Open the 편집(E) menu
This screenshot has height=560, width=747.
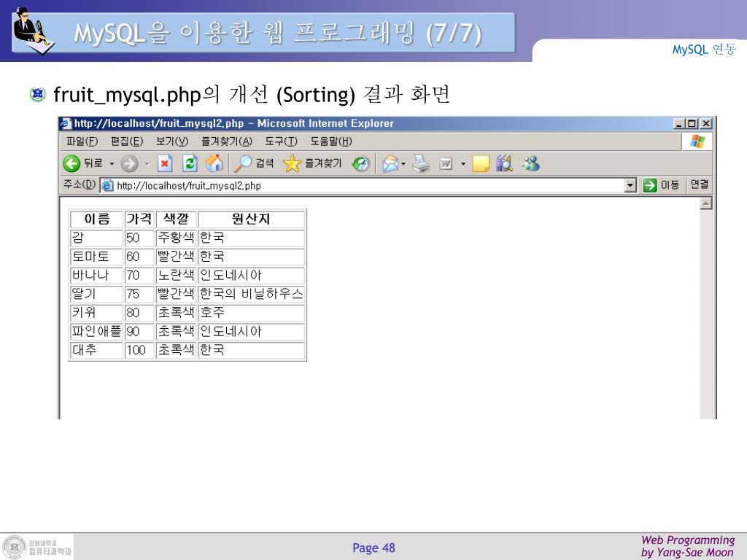[x=127, y=141]
